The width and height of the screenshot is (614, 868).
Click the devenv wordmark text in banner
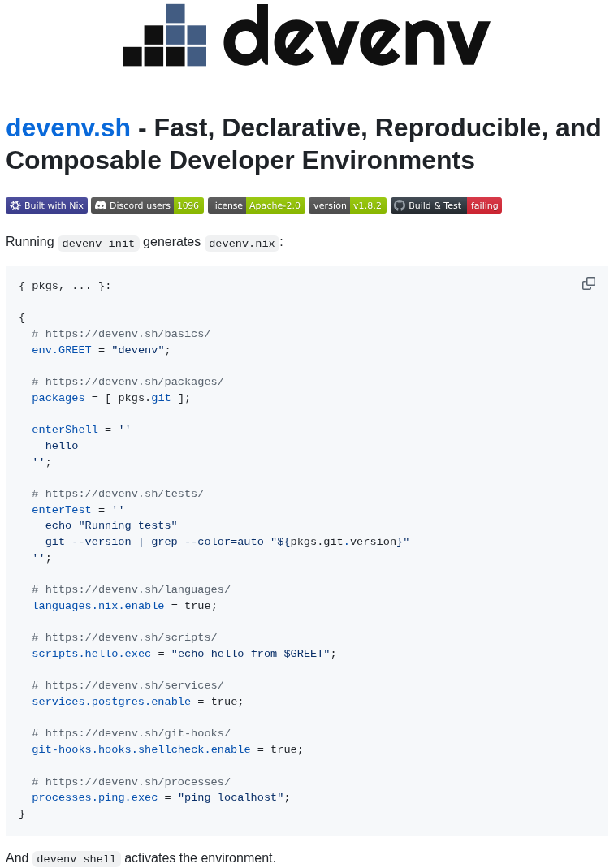(x=357, y=35)
